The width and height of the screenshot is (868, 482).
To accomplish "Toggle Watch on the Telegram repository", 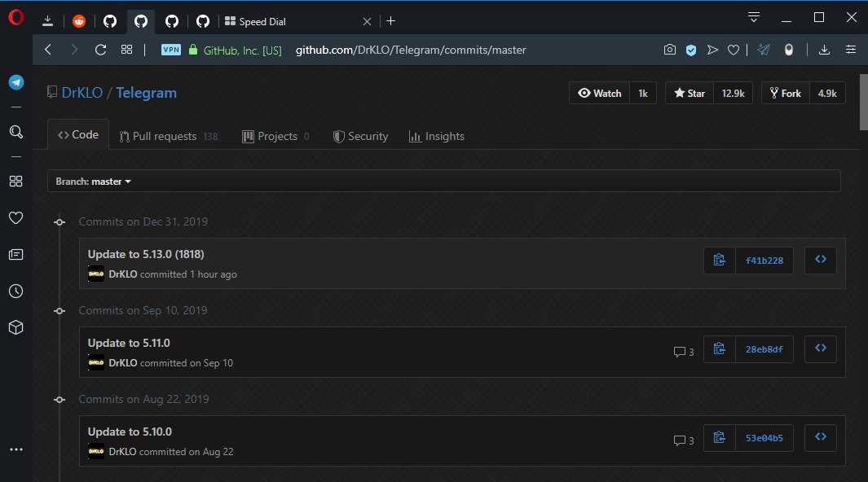I will [600, 93].
